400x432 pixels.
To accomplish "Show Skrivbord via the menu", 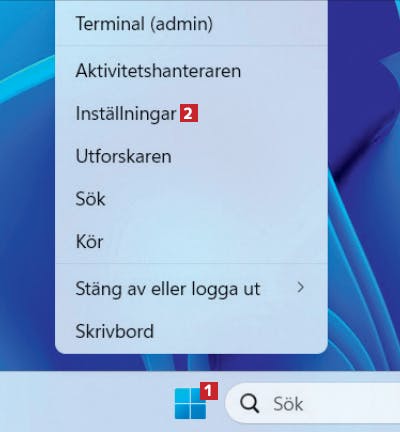I will [x=191, y=331].
